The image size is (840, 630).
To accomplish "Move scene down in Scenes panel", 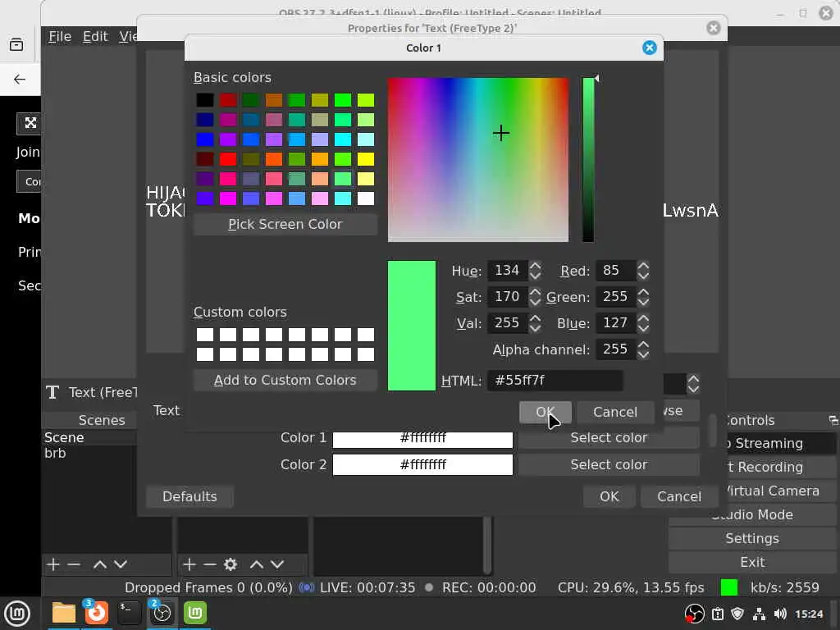I will click(x=121, y=564).
